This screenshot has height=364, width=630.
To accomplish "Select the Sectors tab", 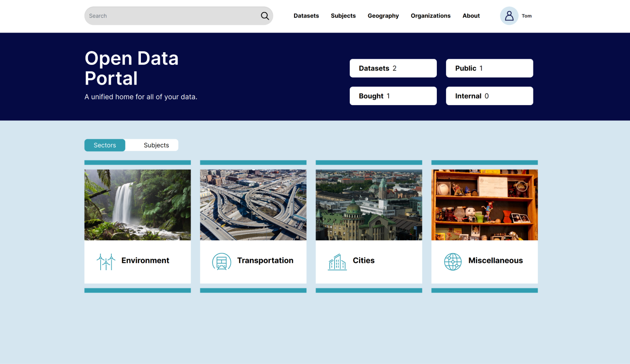I will pos(105,145).
